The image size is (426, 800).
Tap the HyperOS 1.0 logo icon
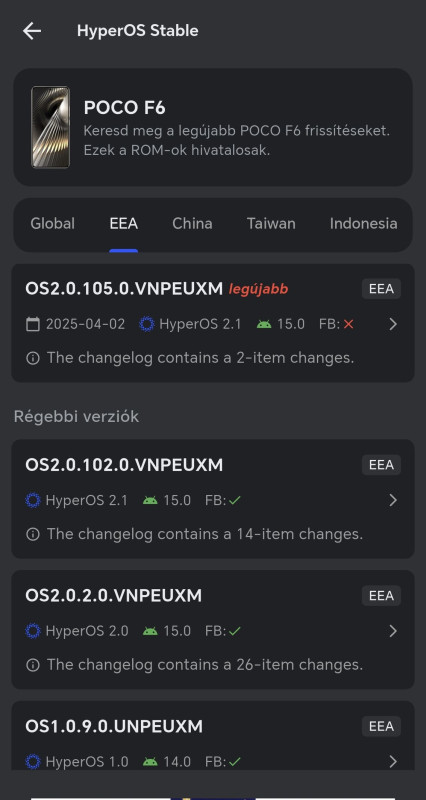[33, 762]
